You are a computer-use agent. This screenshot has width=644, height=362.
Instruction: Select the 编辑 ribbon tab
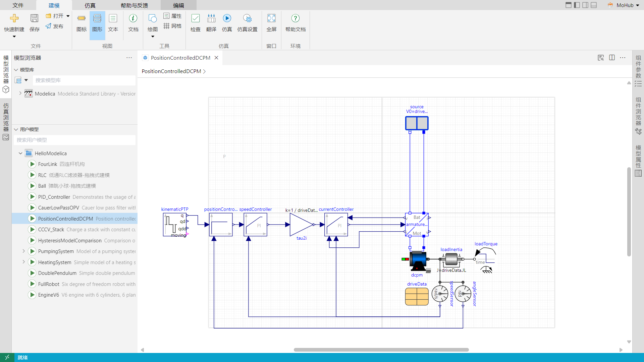(x=178, y=5)
